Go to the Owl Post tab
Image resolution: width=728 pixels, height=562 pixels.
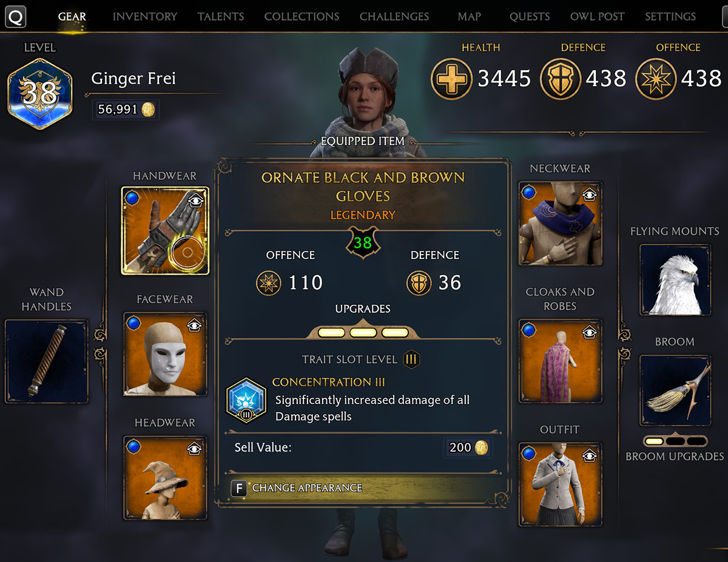(598, 16)
